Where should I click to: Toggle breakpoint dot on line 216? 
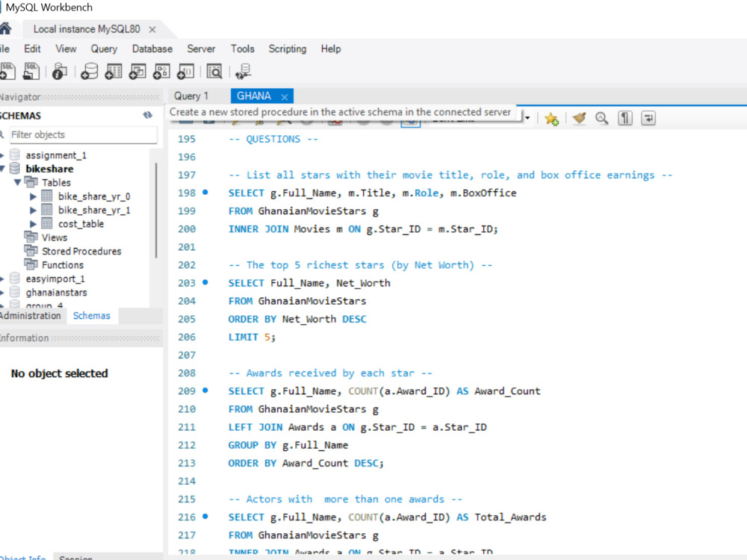coord(205,516)
